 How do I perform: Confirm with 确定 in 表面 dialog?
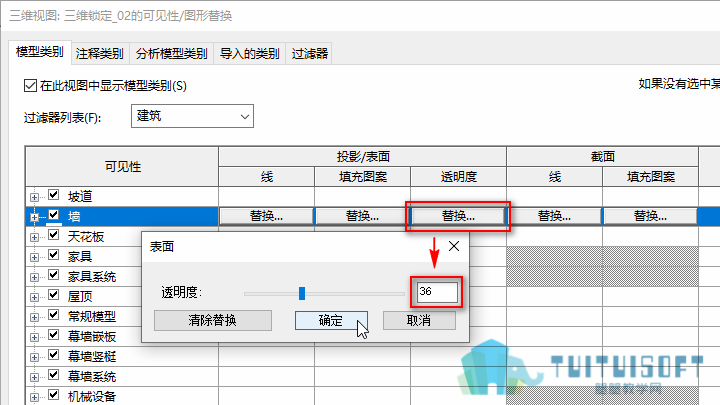pyautogui.click(x=331, y=321)
